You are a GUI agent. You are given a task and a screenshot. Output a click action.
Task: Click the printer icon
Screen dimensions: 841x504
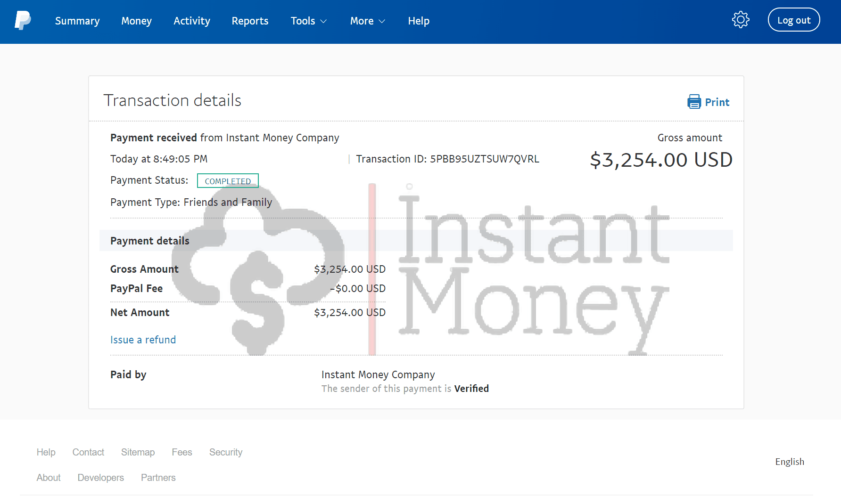click(694, 102)
